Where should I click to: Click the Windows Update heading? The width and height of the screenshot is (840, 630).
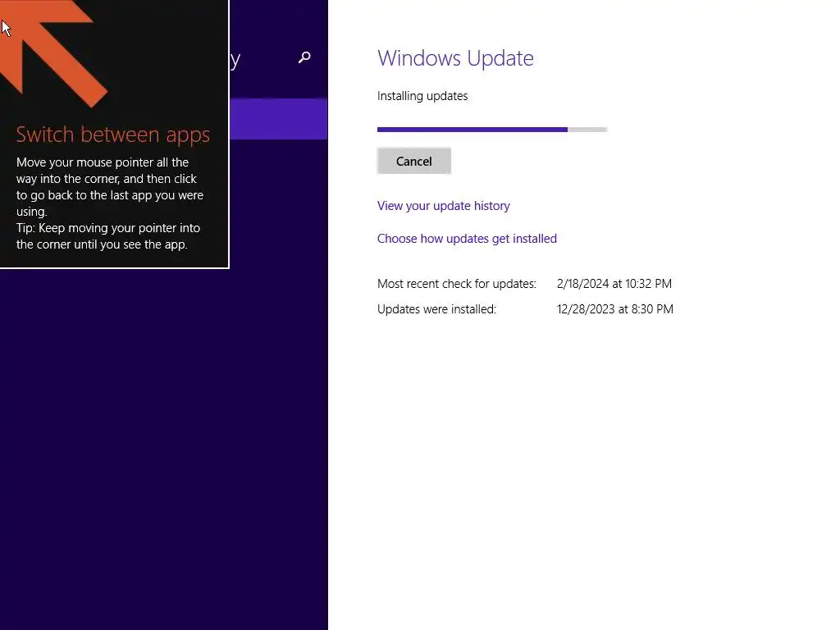pyautogui.click(x=455, y=58)
